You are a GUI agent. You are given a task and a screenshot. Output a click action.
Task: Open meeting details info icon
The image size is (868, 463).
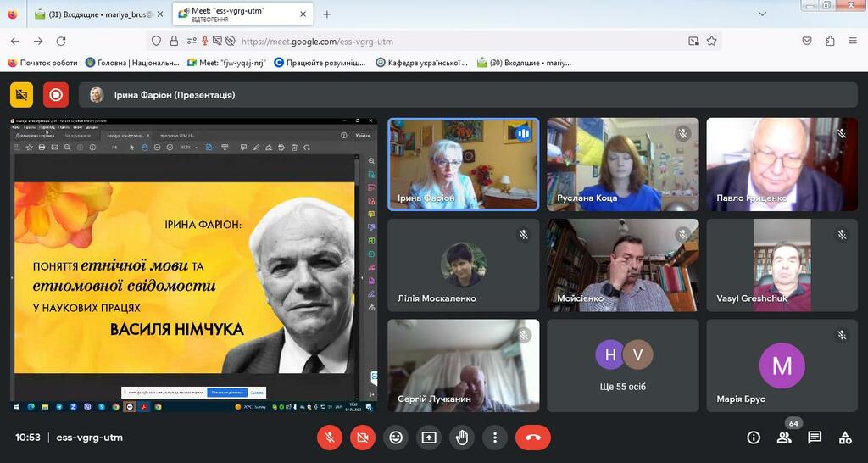click(x=754, y=438)
